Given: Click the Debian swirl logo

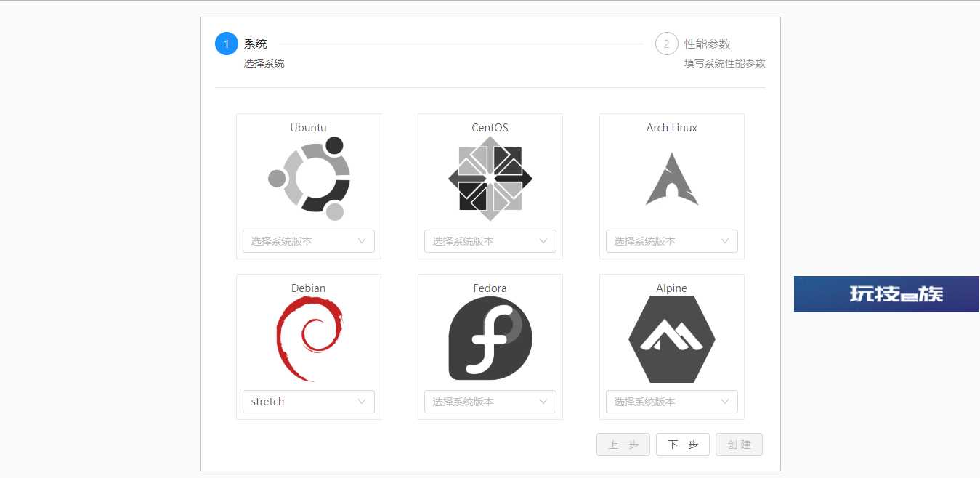Looking at the screenshot, I should pyautogui.click(x=309, y=339).
